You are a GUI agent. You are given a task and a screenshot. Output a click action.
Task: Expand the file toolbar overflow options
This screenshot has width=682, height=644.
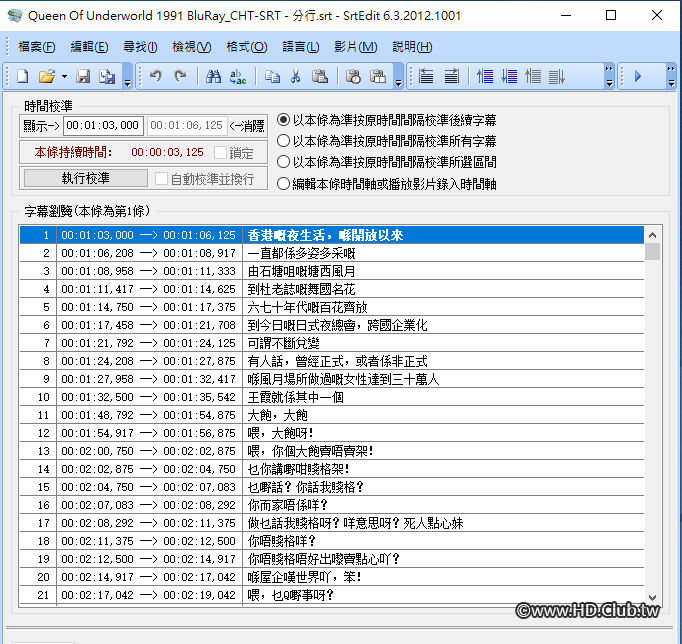tap(127, 77)
